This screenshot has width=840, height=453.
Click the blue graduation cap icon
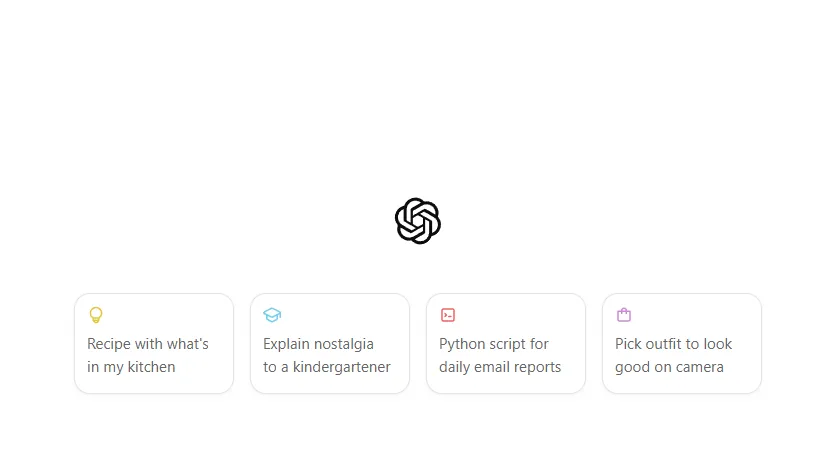(272, 315)
